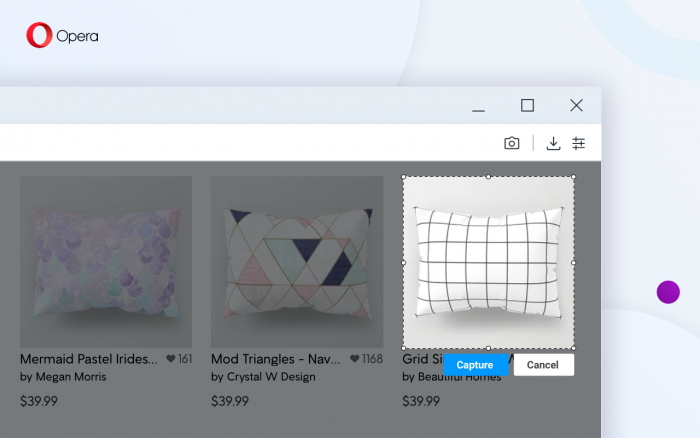This screenshot has width=700, height=438.
Task: Cancel the snapshot selection
Action: pos(543,365)
